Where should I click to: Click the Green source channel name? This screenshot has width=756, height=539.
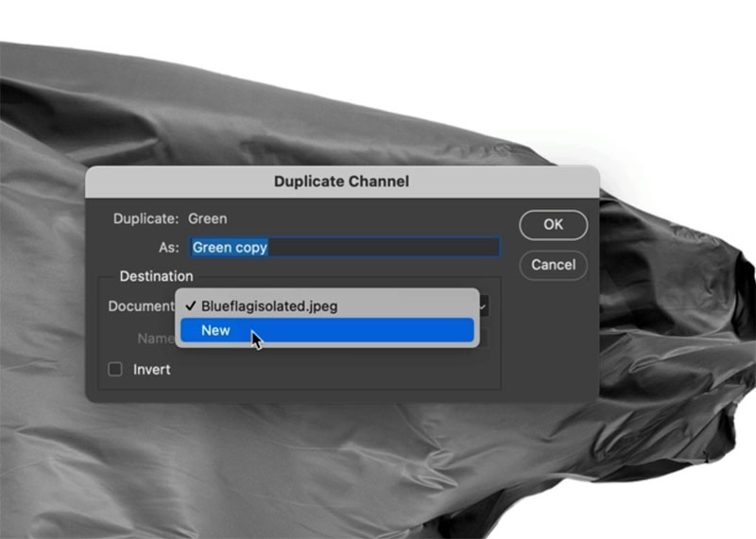(x=207, y=218)
